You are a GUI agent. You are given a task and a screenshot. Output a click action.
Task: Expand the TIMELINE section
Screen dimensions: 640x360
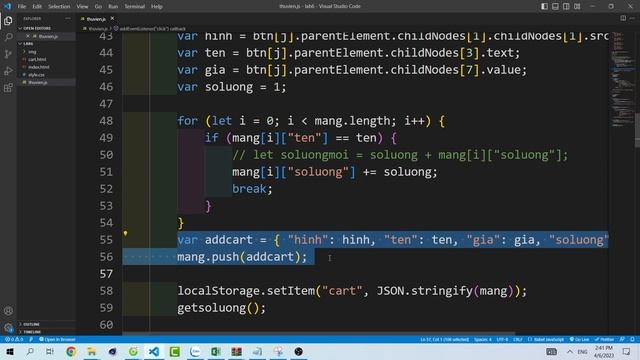click(x=32, y=332)
